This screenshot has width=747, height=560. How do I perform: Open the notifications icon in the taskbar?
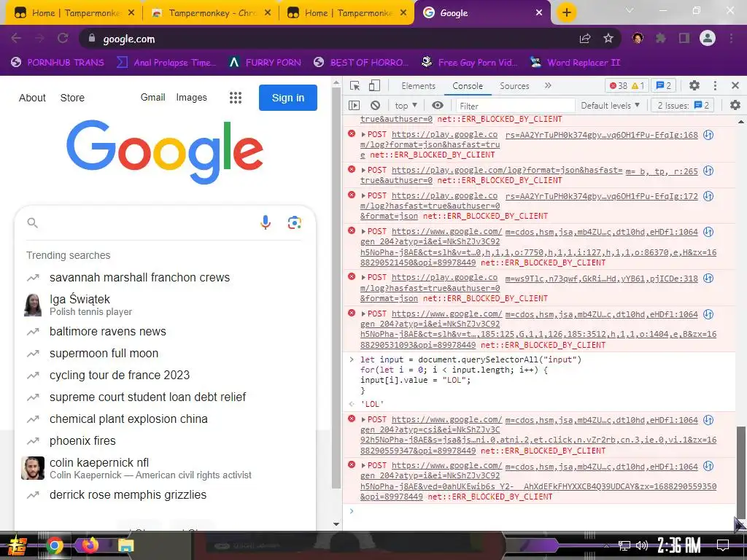(723, 545)
